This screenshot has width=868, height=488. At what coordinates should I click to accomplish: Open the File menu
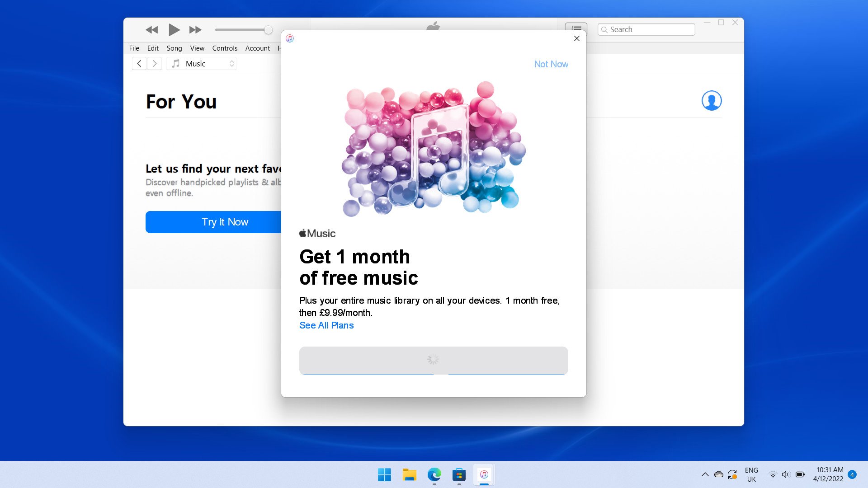pos(134,48)
